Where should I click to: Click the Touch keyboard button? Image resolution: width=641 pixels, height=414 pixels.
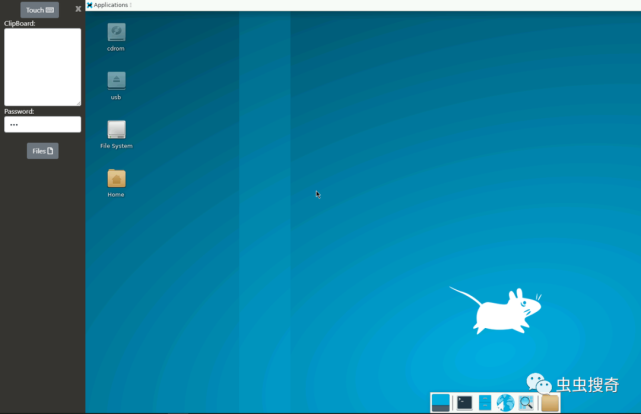pos(40,10)
